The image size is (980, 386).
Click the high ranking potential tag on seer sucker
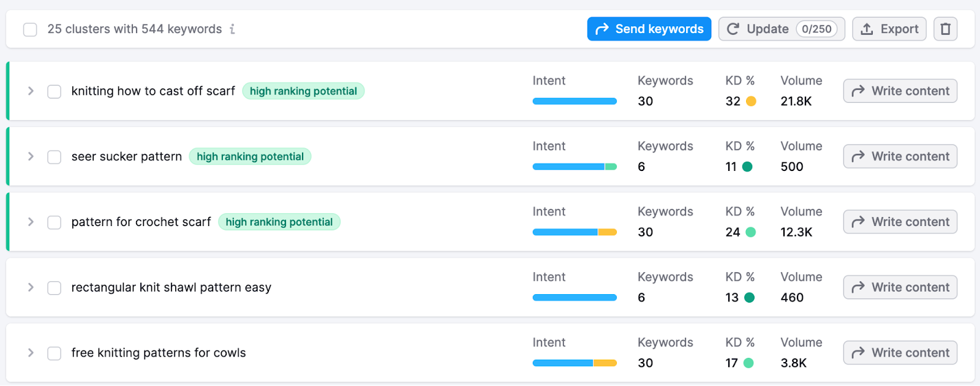[250, 157]
